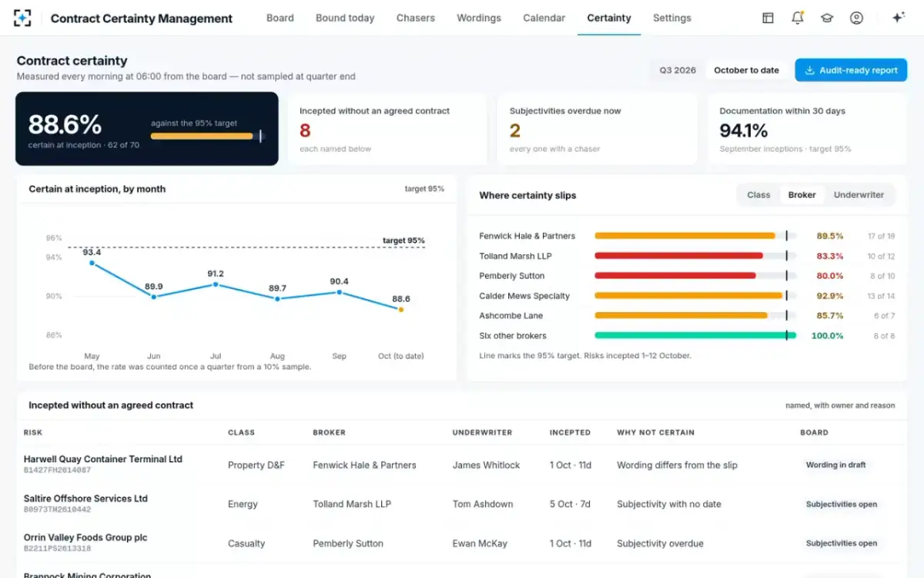Click the Tolland Marsh LLP red bar
924x578 pixels.
(695, 256)
